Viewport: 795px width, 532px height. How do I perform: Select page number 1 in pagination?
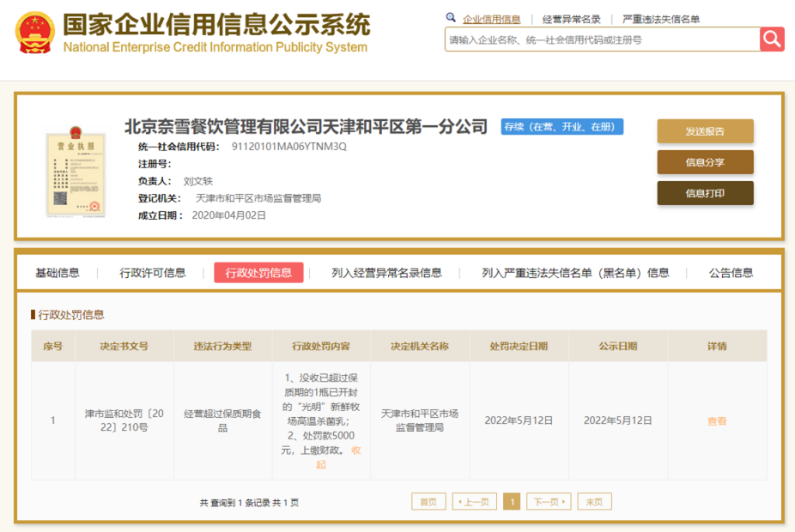(x=512, y=502)
